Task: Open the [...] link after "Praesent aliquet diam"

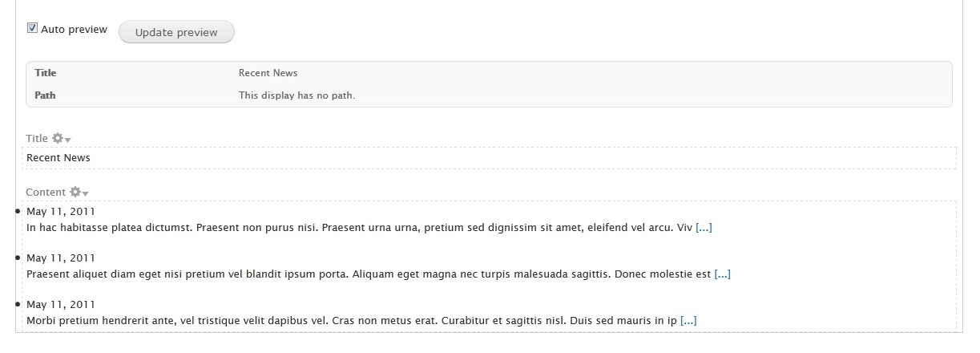Action: coord(722,274)
